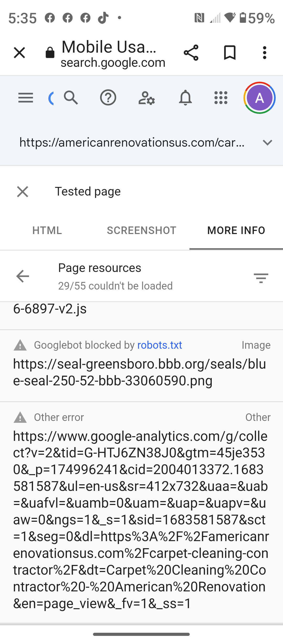View notifications bell

click(185, 98)
